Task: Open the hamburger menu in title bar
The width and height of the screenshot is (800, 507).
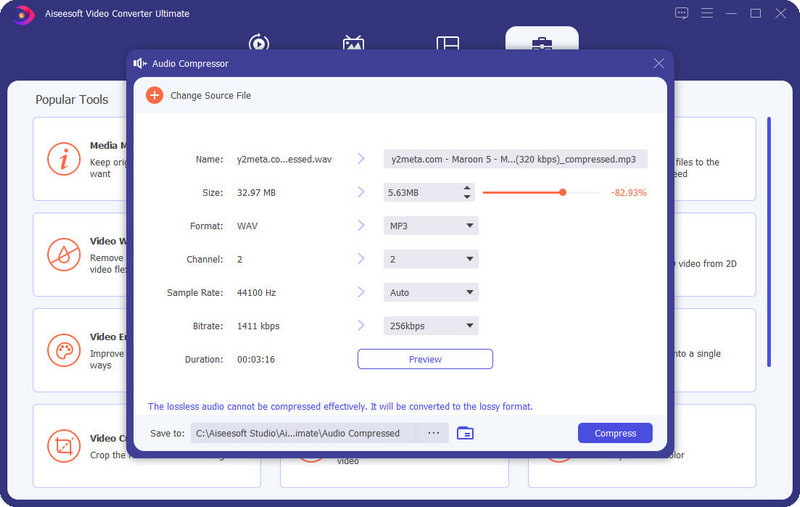Action: point(707,13)
